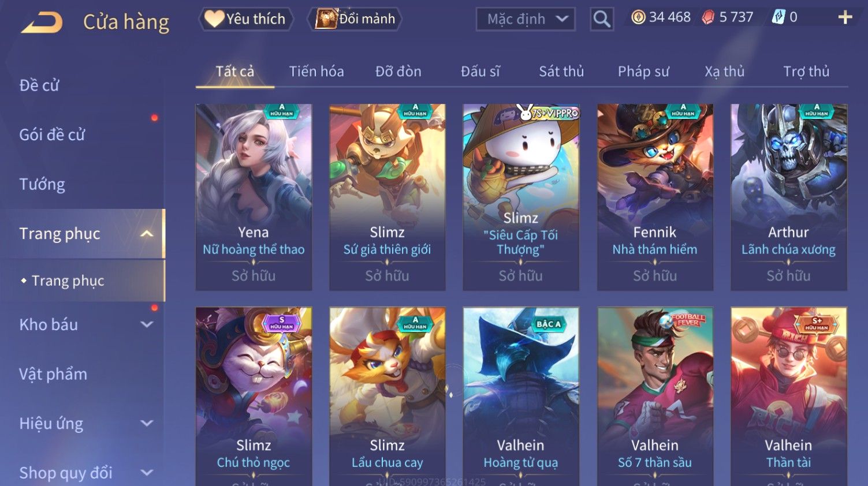
Task: Open Gói đề cử in the sidebar
Action: (52, 135)
